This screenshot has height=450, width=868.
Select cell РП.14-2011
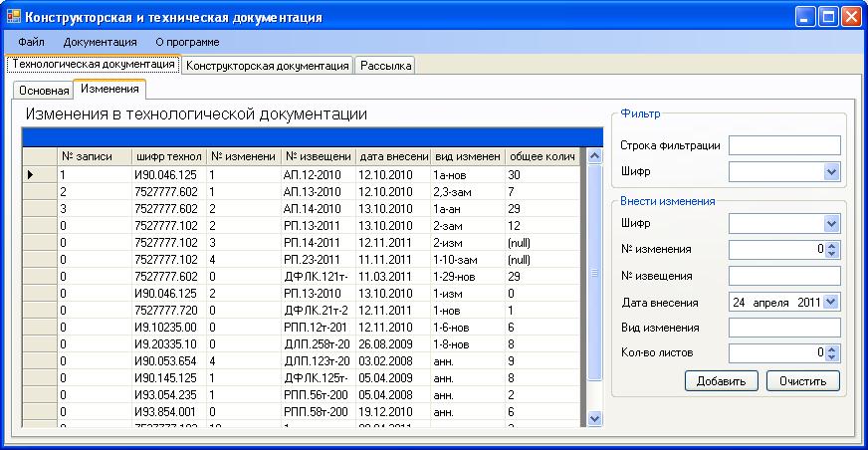click(319, 243)
